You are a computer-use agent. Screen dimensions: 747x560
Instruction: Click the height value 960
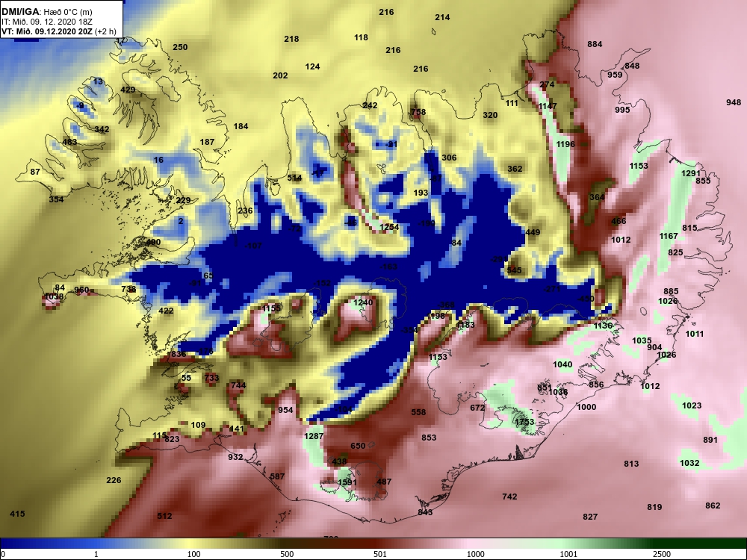81,290
